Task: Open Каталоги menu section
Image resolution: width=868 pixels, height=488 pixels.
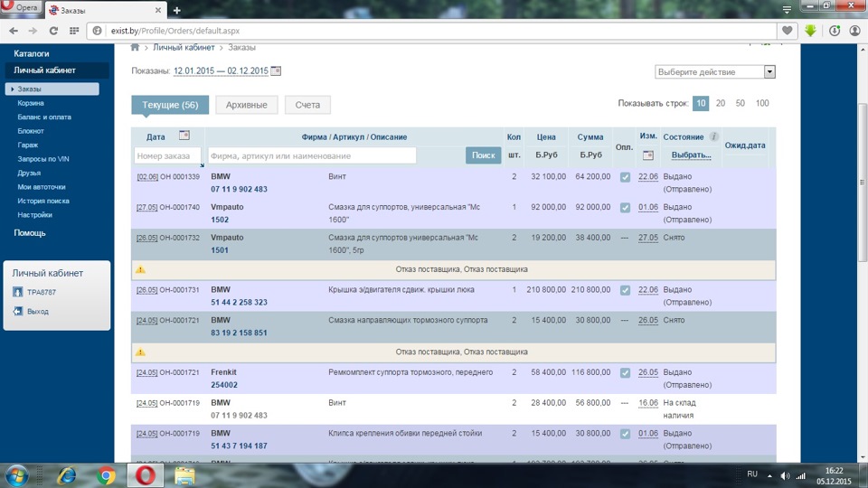Action: click(32, 53)
